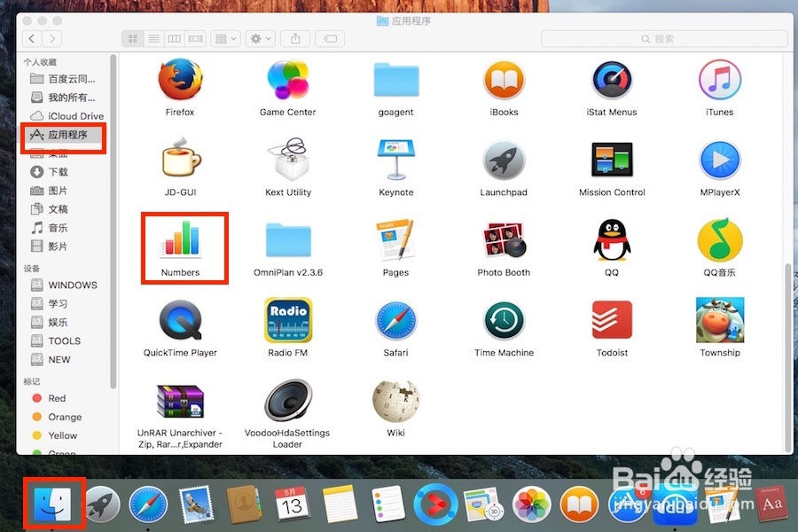This screenshot has width=798, height=532.
Task: Select the Numbers app icon
Action: point(181,239)
